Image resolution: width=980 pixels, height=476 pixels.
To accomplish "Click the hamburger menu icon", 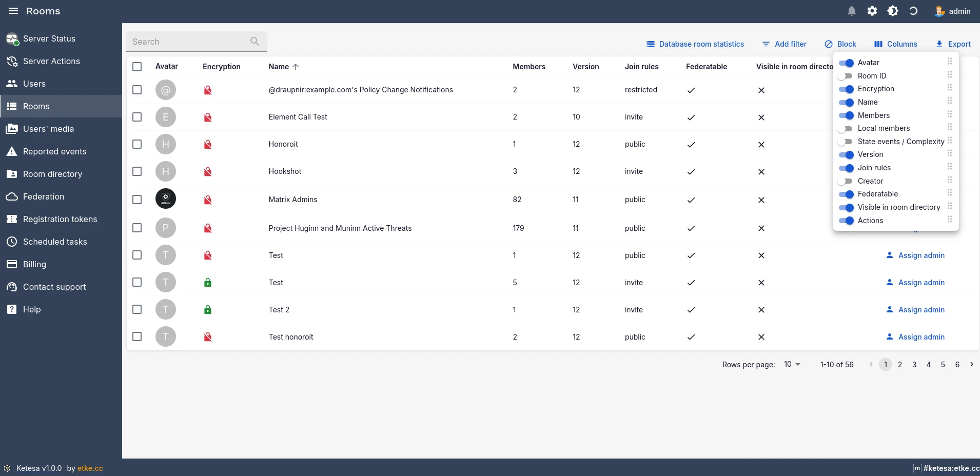I will (x=13, y=11).
